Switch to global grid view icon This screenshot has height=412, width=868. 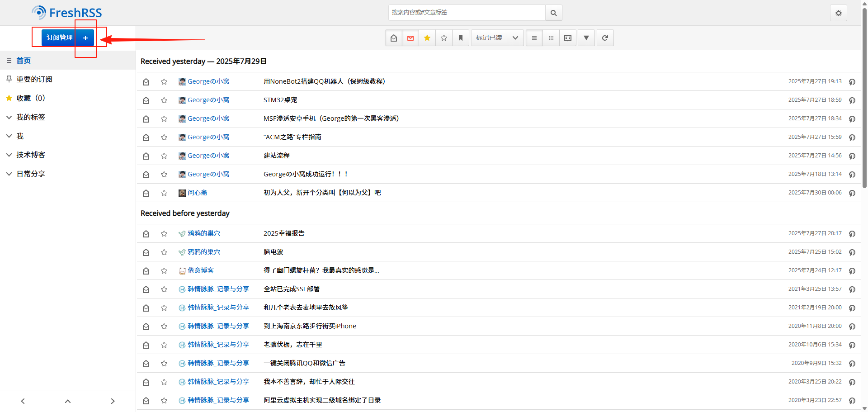click(551, 38)
